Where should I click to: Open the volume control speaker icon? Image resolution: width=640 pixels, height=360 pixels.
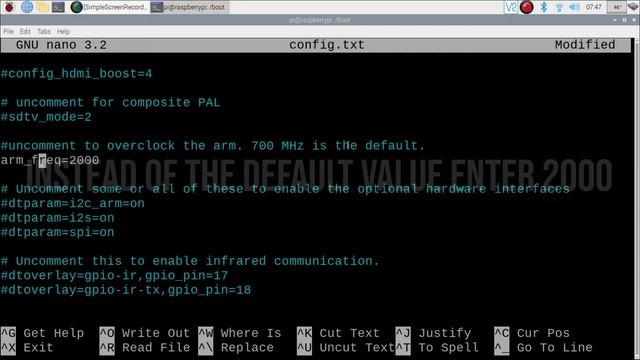coord(574,7)
